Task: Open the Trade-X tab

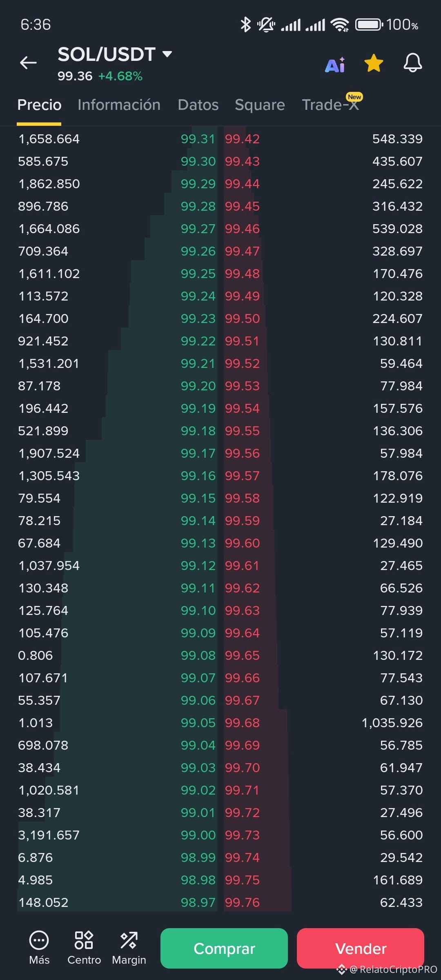Action: click(330, 105)
